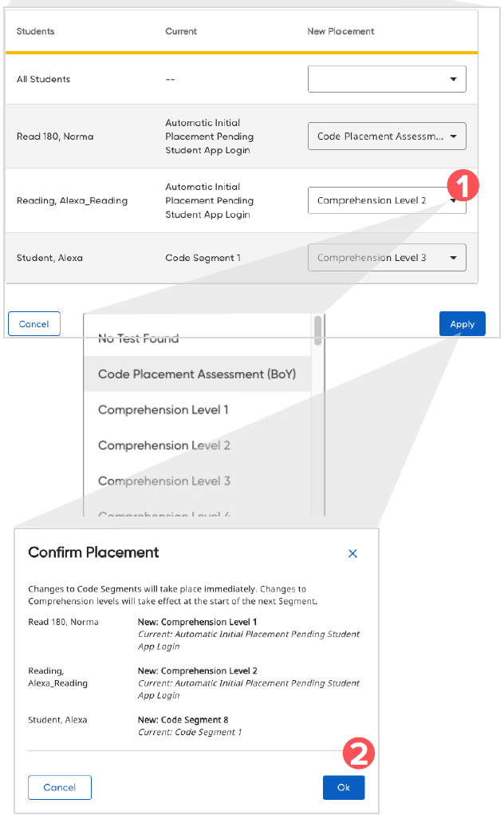
Task: Close the Confirm Placement dialog with the X
Action: [x=352, y=553]
